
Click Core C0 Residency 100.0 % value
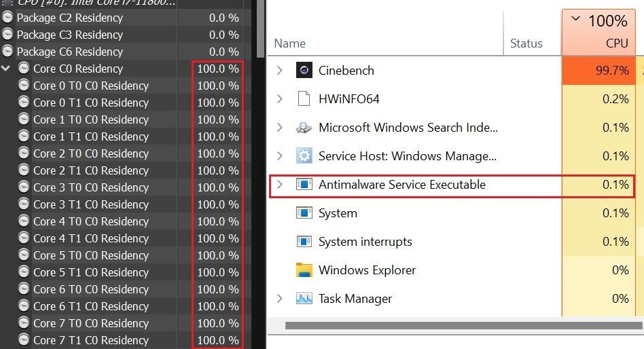218,69
